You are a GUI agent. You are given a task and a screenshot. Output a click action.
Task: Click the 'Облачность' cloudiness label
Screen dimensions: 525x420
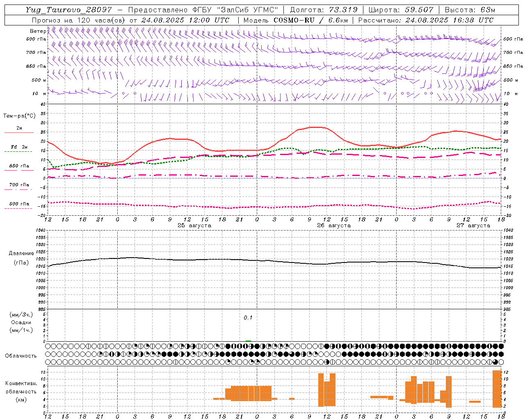pyautogui.click(x=21, y=356)
